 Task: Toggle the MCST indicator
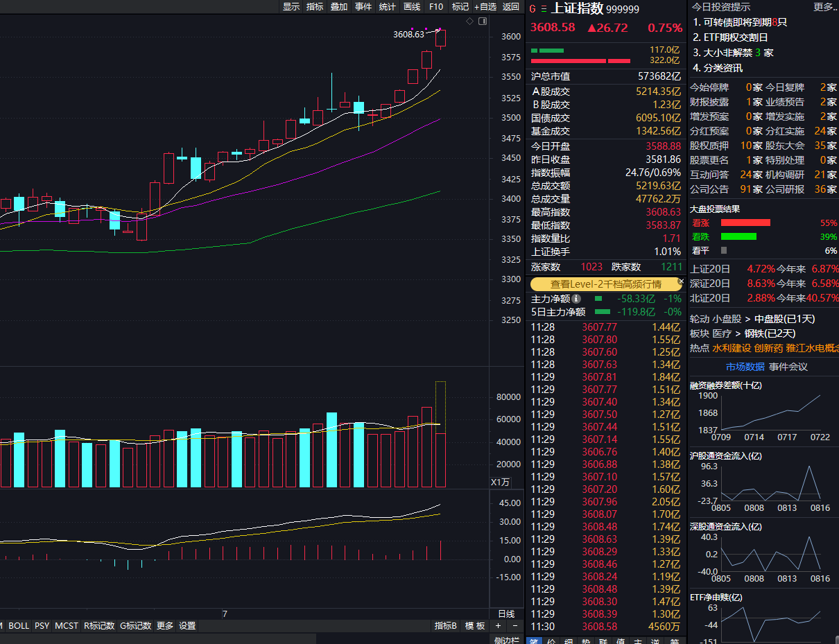coord(67,626)
